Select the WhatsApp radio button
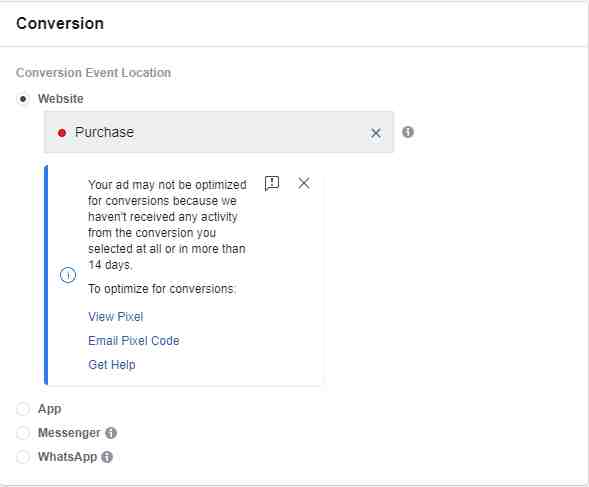 tap(23, 457)
